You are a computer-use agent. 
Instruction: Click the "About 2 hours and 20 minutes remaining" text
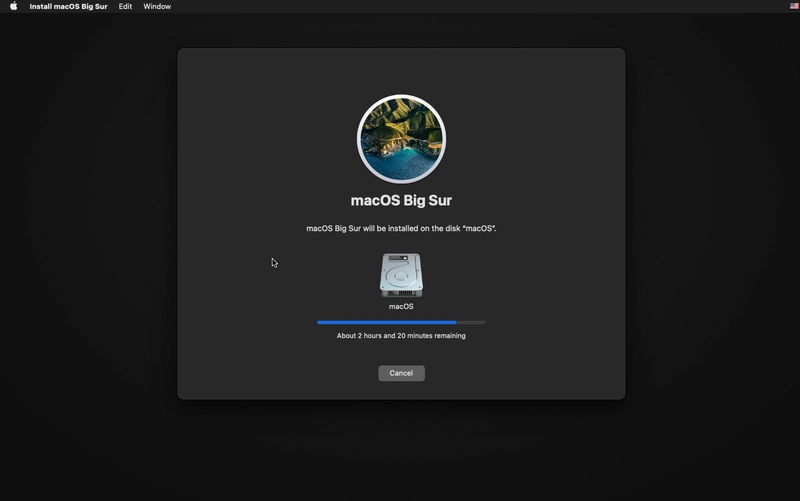(401, 336)
